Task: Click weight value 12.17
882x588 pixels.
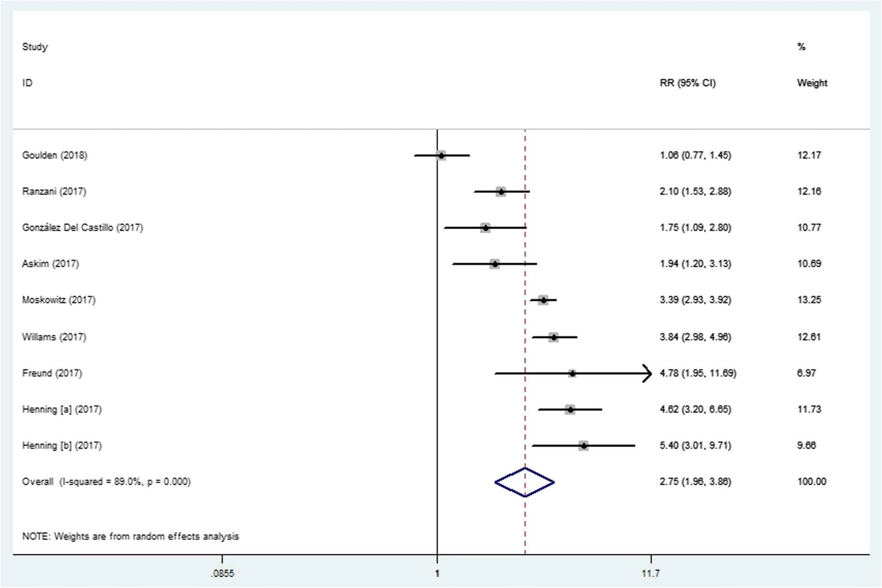Action: (x=809, y=155)
